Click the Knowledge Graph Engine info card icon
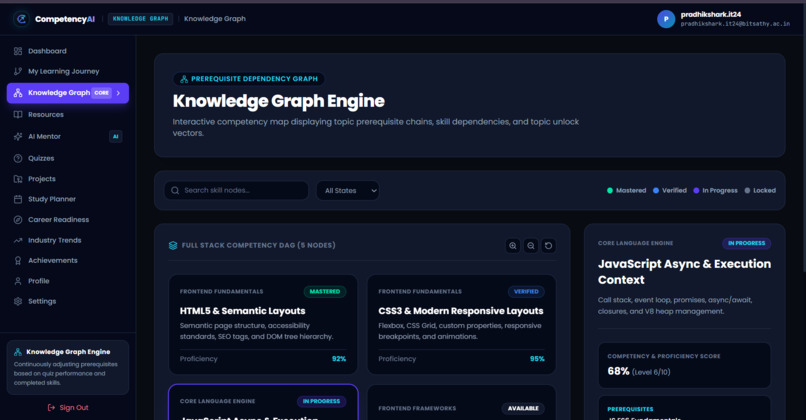Screen dimensions: 806x420 [x=18, y=352]
